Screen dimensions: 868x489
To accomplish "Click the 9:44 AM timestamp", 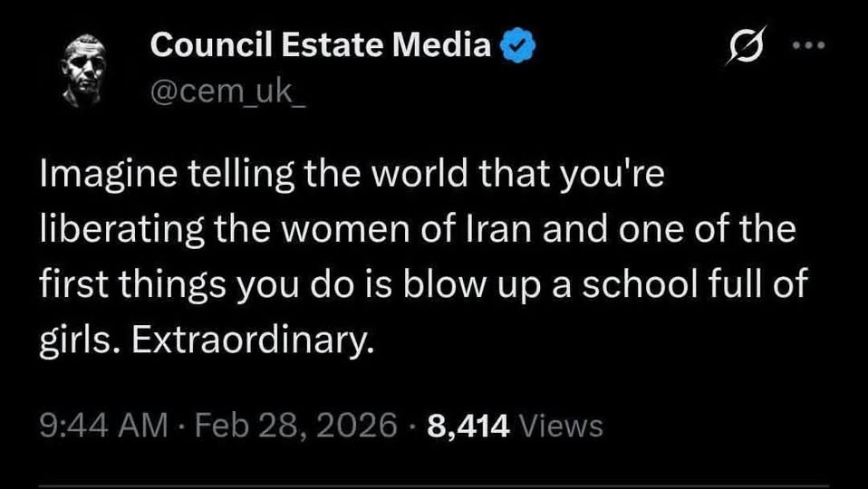I will pos(104,424).
